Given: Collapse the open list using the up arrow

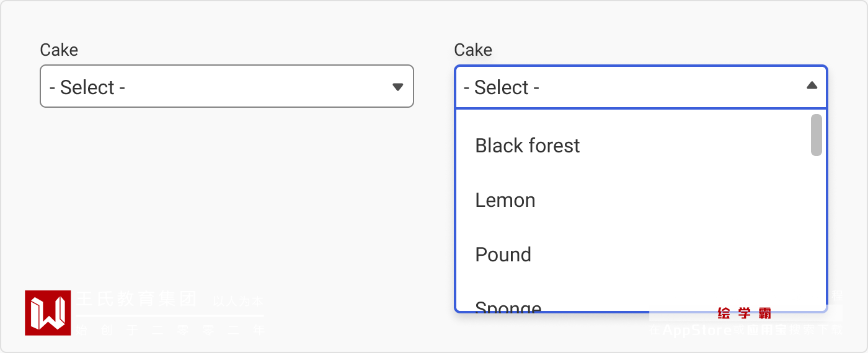Looking at the screenshot, I should [812, 85].
